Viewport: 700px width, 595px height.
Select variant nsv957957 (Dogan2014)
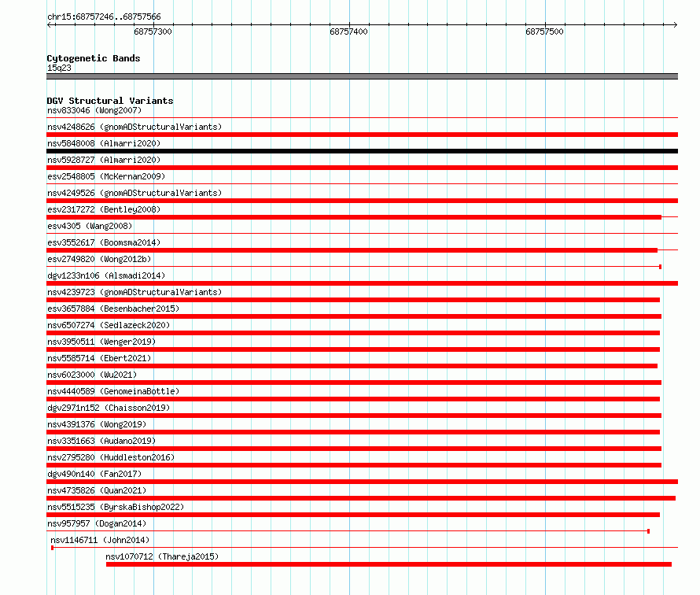tap(97, 523)
